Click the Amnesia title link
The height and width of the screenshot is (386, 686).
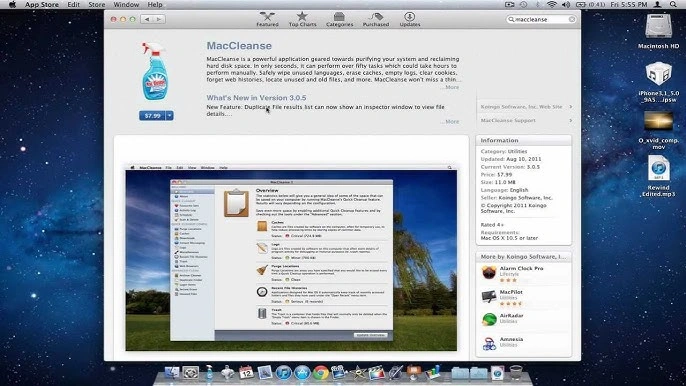tap(511, 339)
